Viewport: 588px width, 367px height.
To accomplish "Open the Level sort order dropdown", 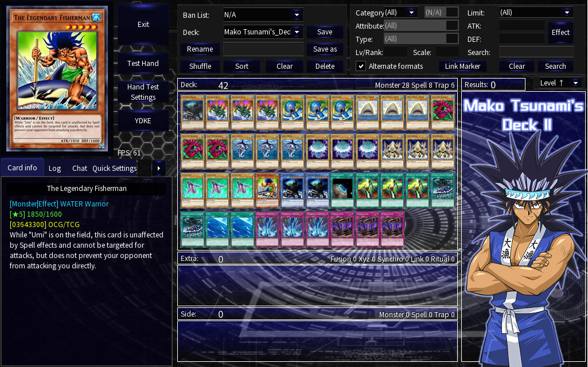I will (x=575, y=83).
